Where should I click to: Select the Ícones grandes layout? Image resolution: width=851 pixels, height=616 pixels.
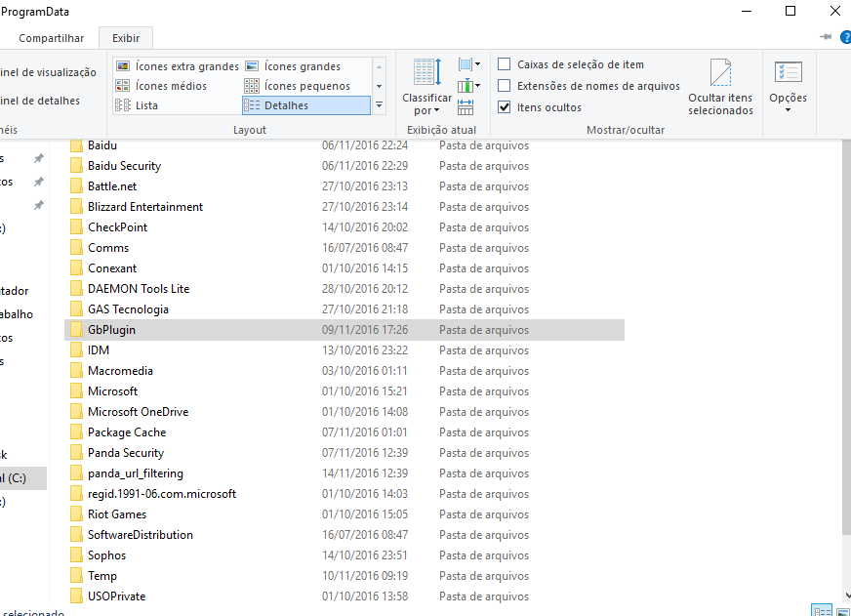coord(293,66)
